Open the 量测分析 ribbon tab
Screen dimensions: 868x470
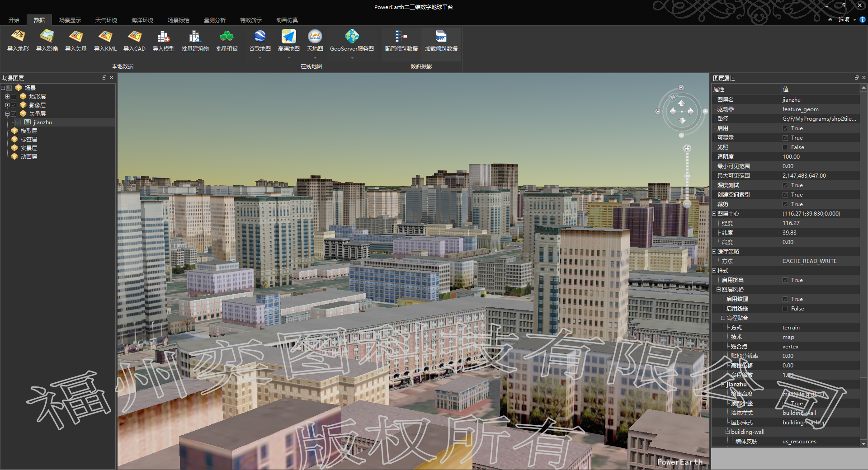[215, 20]
